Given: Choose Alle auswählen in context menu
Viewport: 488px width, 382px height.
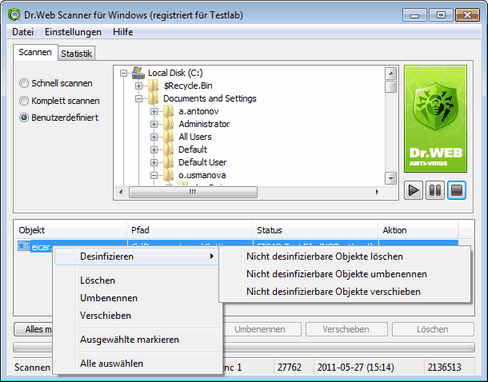Looking at the screenshot, I should (x=111, y=364).
